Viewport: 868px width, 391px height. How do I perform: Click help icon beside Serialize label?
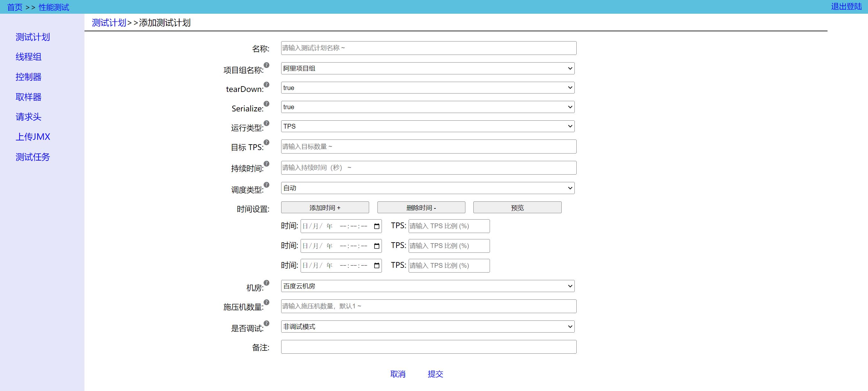266,103
